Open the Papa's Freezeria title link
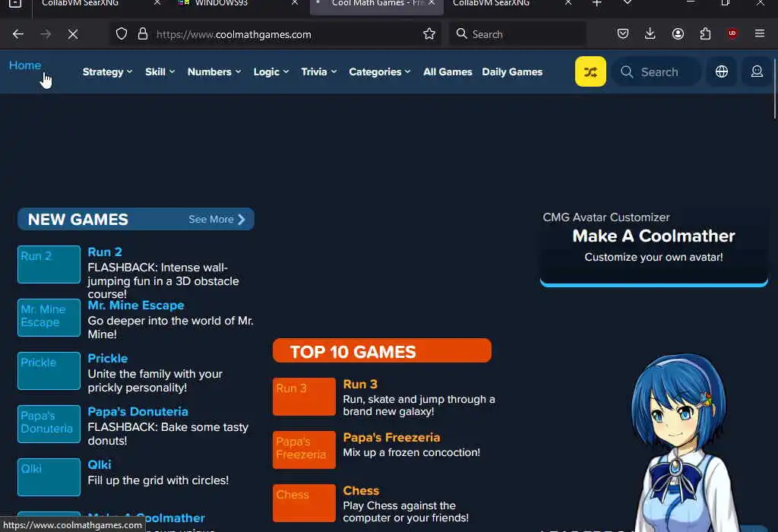The width and height of the screenshot is (778, 532). click(391, 437)
